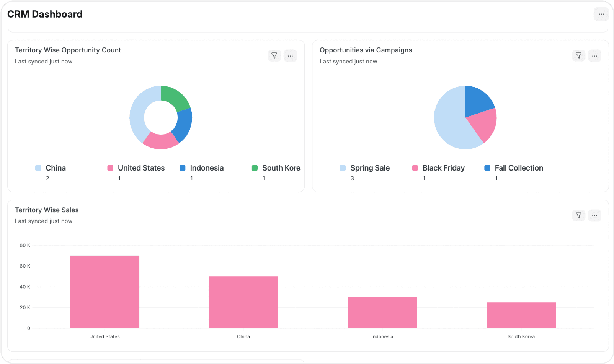Click the China color swatch in opportunity legend
This screenshot has height=364, width=614.
[x=38, y=168]
